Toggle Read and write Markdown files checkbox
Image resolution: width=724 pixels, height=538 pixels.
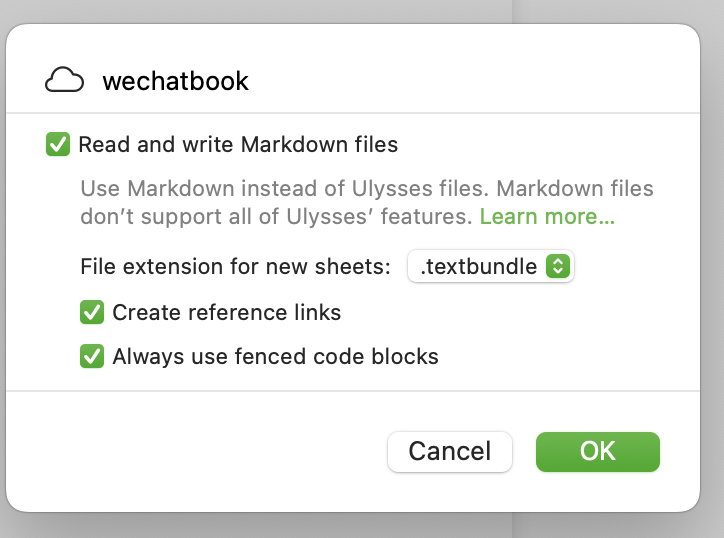(58, 145)
